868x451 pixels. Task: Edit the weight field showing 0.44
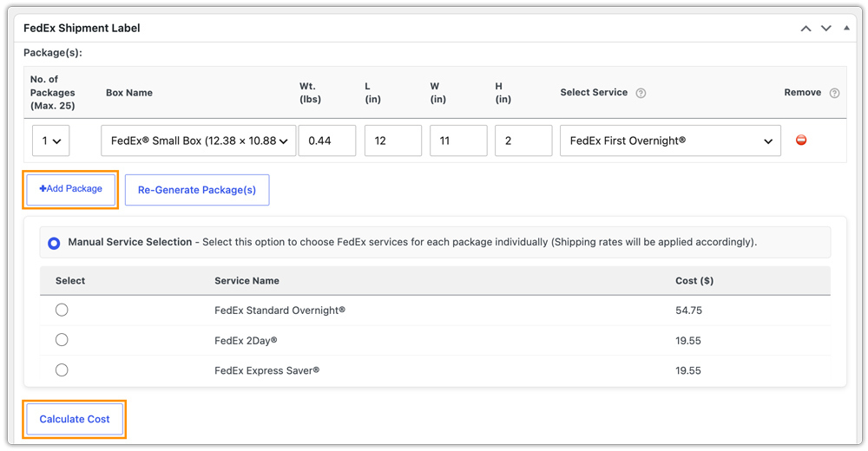(327, 141)
